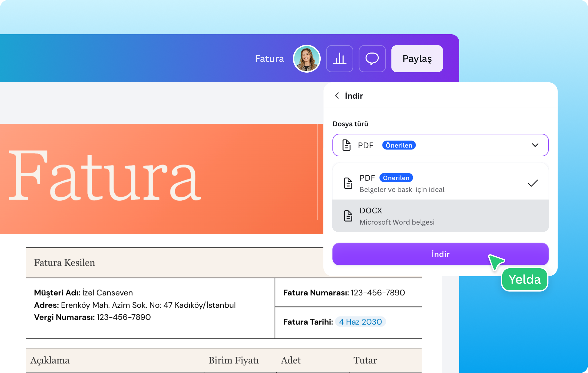Click the Dosya türü label
The width and height of the screenshot is (588, 373).
350,124
